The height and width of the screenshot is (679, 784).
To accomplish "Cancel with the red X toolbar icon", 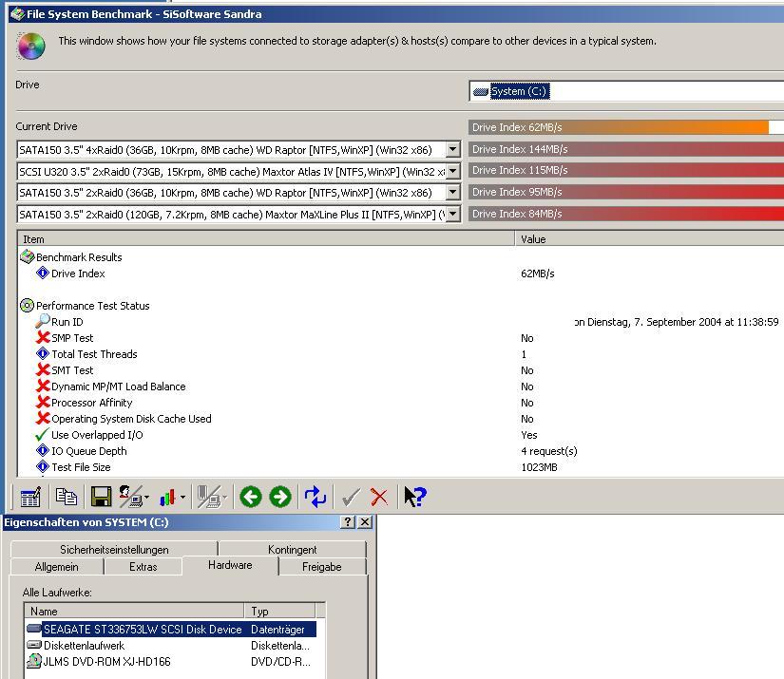I will 379,498.
